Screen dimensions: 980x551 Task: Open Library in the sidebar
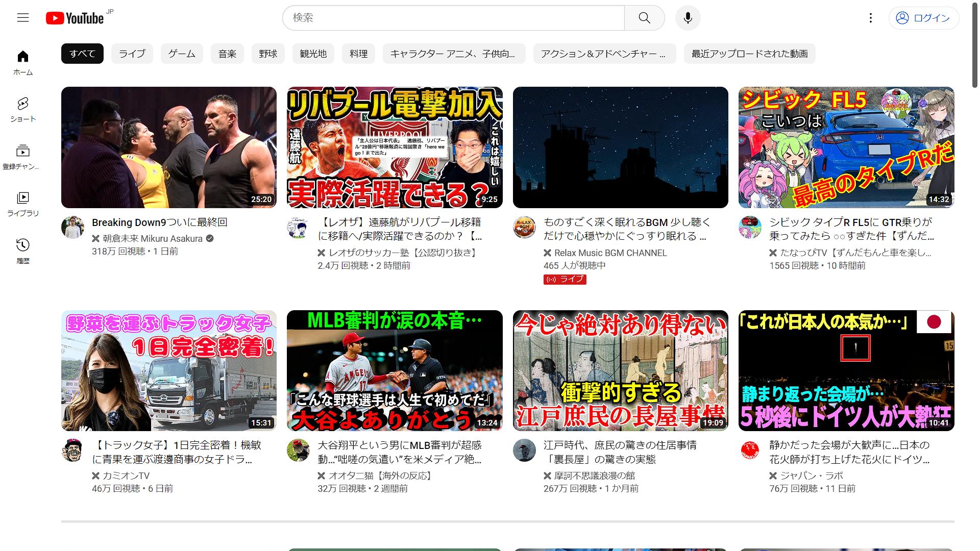(x=23, y=204)
